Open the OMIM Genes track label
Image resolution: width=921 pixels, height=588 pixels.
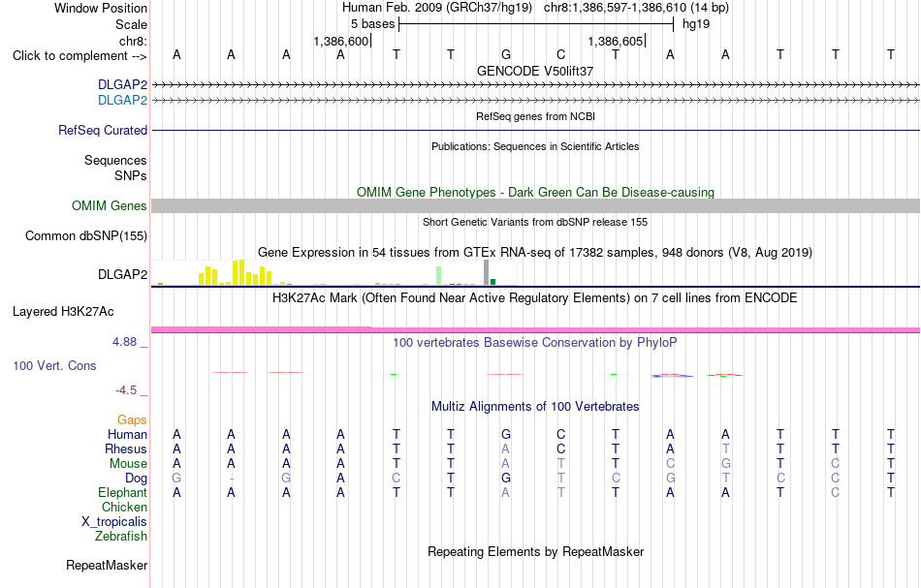pos(109,206)
